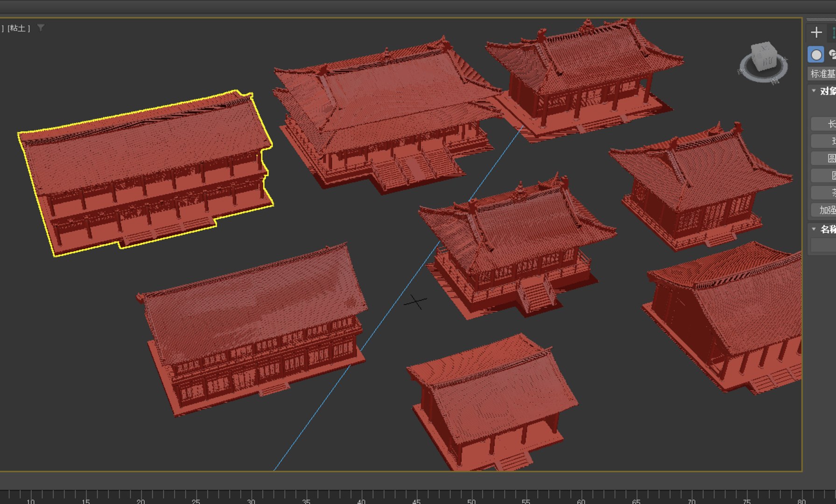836x504 pixels.
Task: Click the 加强 text primitive button
Action: 823,210
